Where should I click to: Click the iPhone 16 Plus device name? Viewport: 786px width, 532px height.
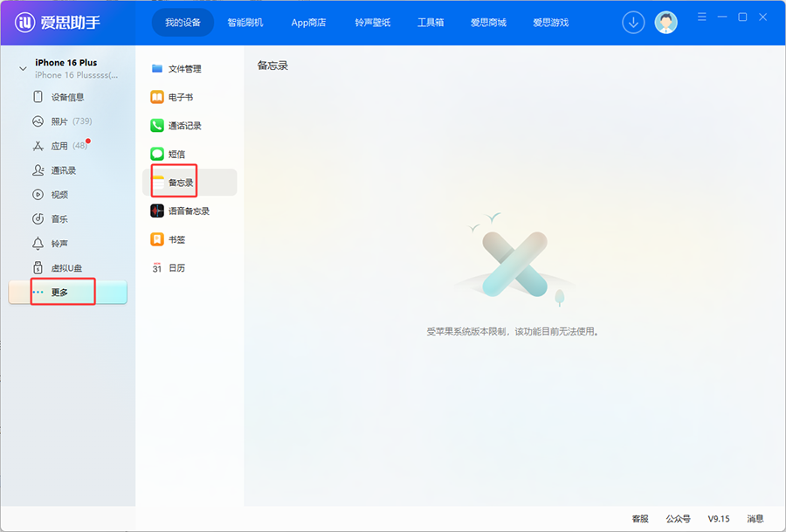coord(66,63)
